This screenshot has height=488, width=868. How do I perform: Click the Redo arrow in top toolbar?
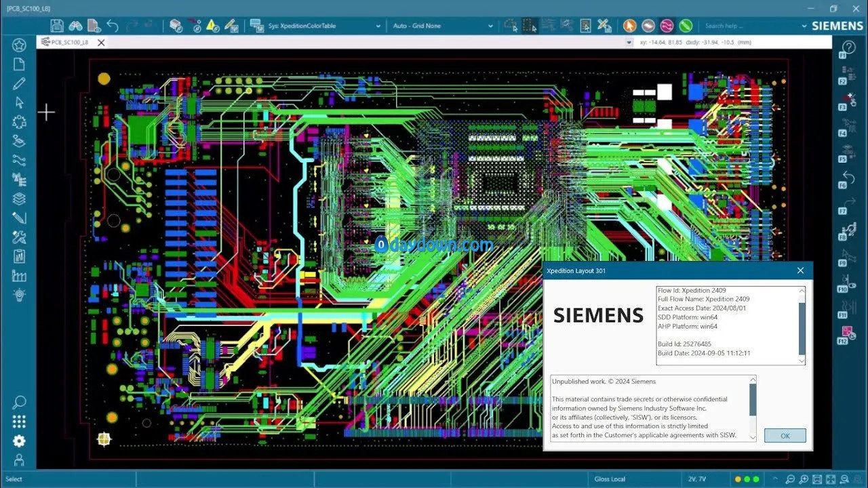pyautogui.click(x=131, y=26)
